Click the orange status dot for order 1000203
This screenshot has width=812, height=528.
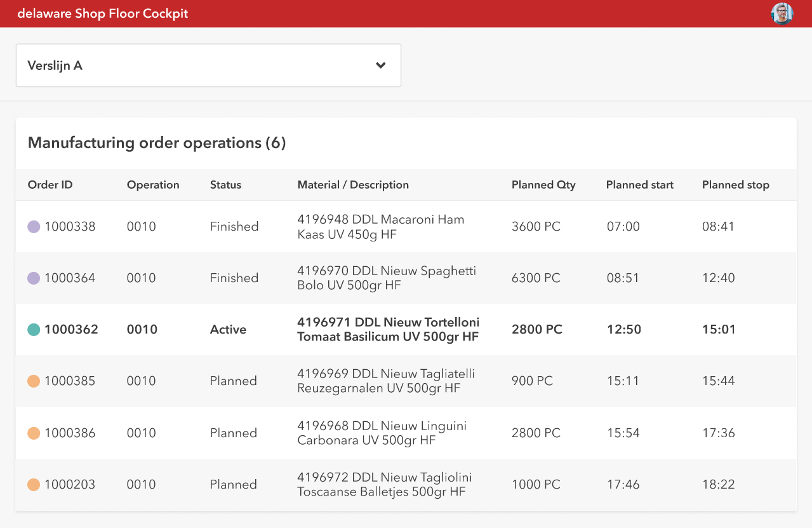34,485
